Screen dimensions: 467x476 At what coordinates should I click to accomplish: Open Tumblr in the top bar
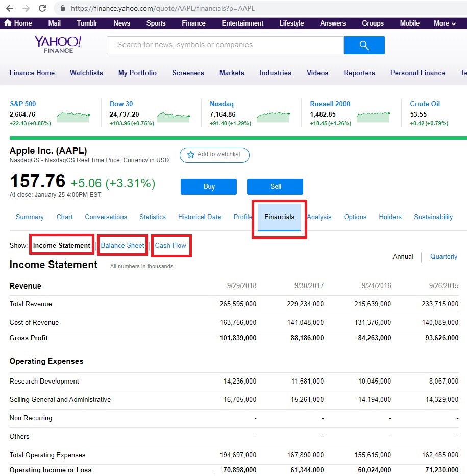pos(87,23)
